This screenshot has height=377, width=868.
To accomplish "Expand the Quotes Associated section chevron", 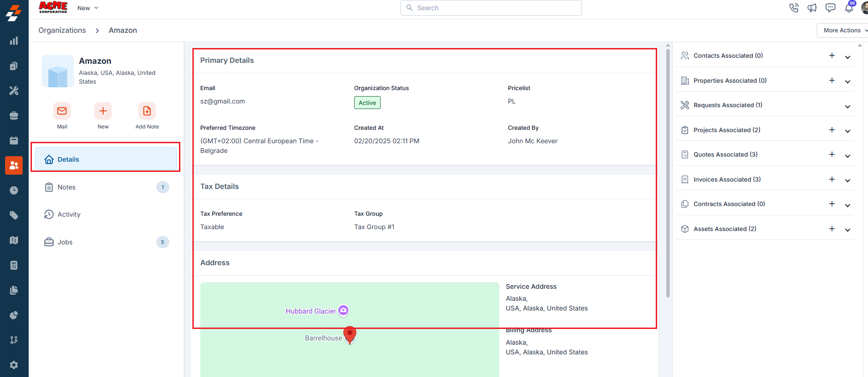I will click(848, 156).
